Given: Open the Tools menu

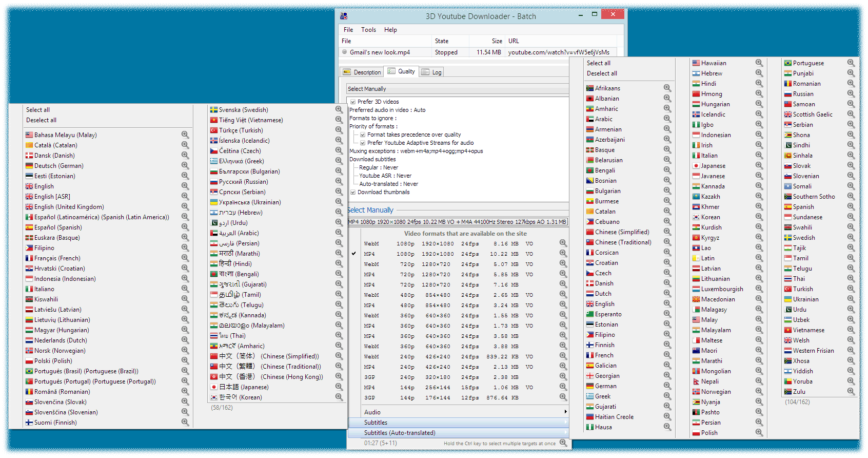Looking at the screenshot, I should click(x=368, y=30).
